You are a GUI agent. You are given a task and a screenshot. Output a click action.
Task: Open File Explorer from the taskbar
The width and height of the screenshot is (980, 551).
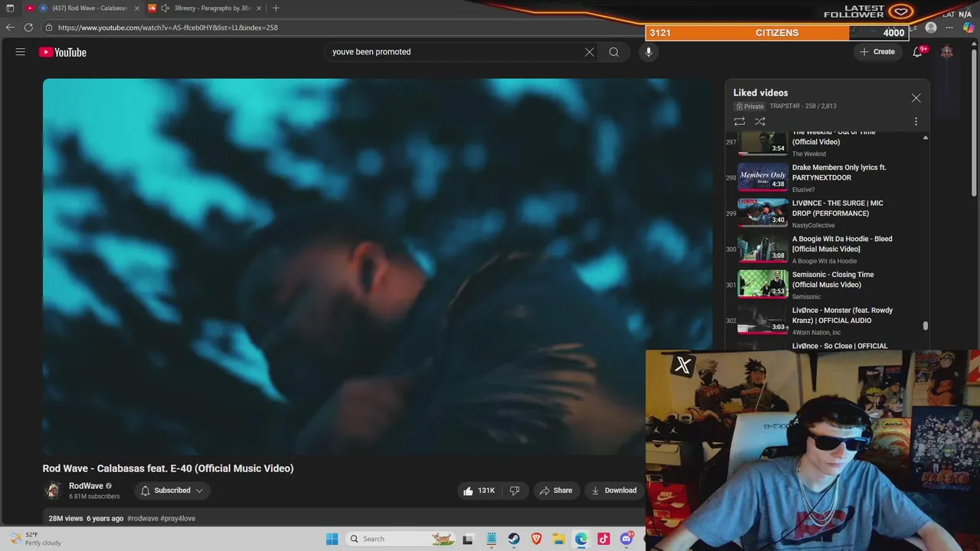tap(559, 539)
